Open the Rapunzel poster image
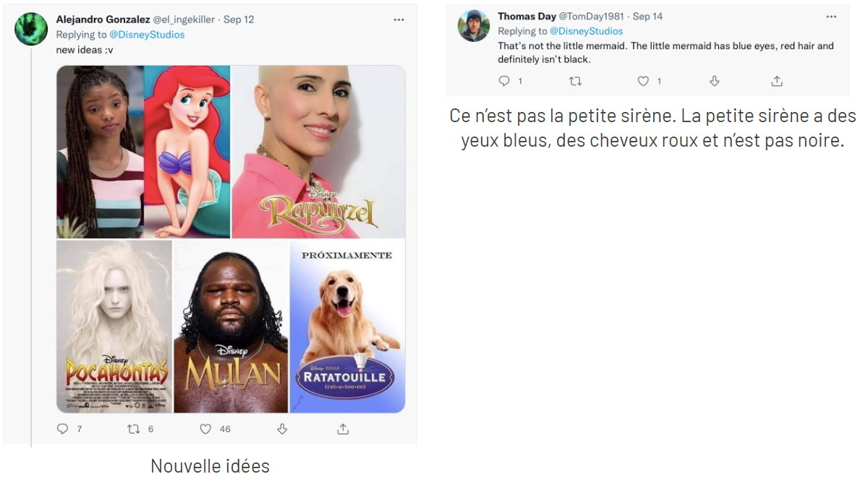The width and height of the screenshot is (868, 482). [318, 152]
